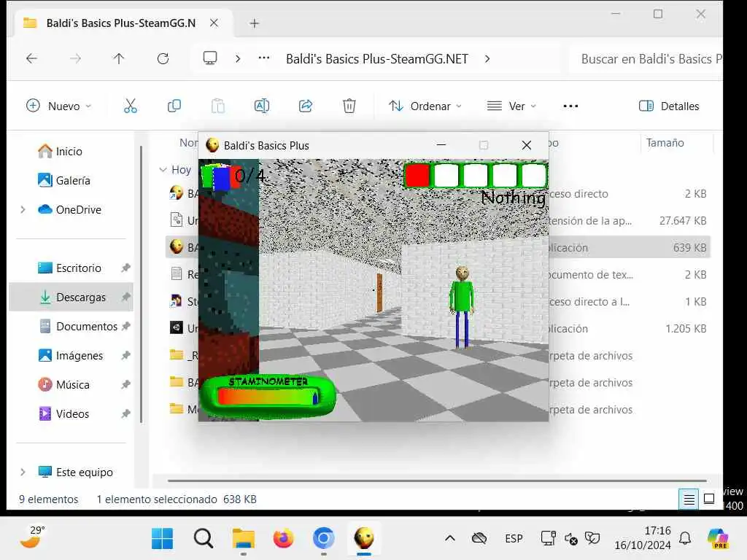
Task: Open Windows Start menu
Action: click(x=162, y=539)
